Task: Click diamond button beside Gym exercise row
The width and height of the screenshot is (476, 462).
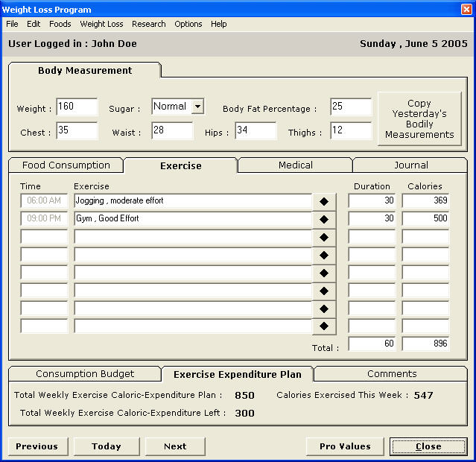Action: [324, 219]
